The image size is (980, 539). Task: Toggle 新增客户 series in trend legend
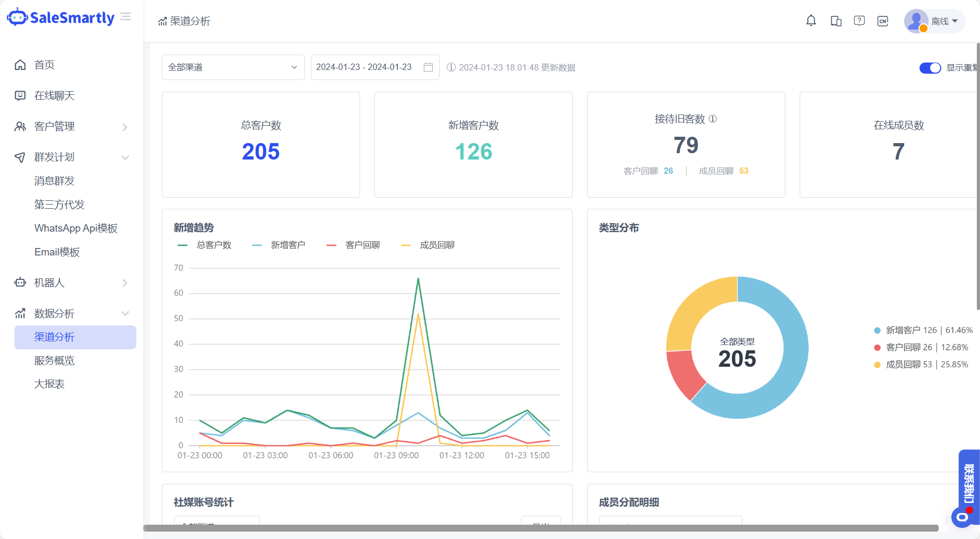[x=278, y=245]
